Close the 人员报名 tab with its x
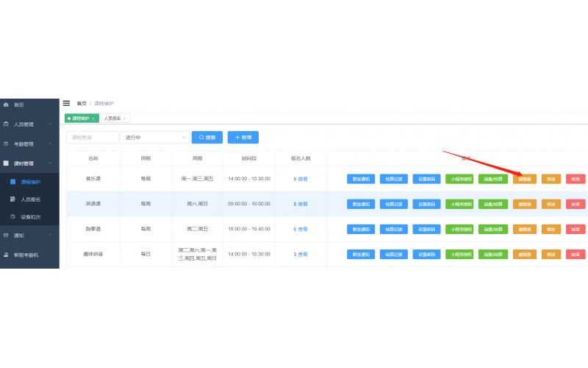The width and height of the screenshot is (588, 368). pyautogui.click(x=124, y=118)
